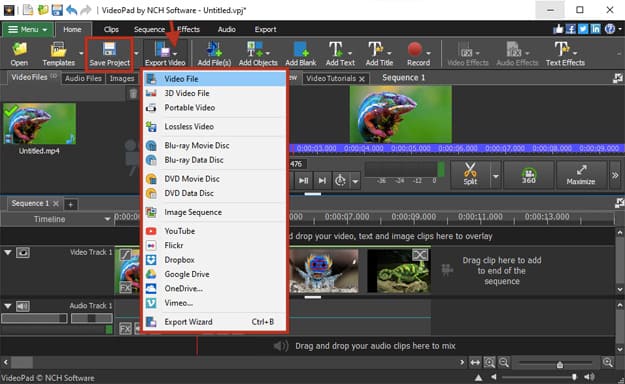Toggle the FX button on Audio Track 1
Image resolution: width=625 pixels, height=384 pixels.
coord(125,329)
